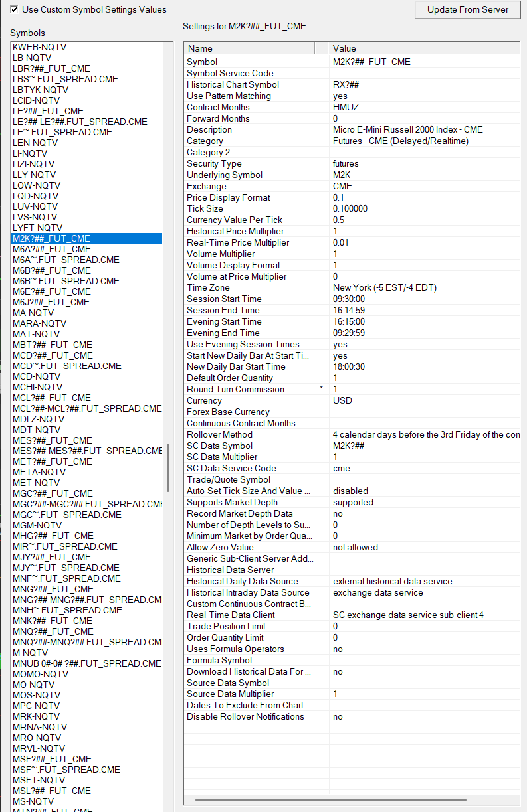Screen dimensions: 527x812
Task: Click Historical Intraday Data Source value
Action: (377, 592)
